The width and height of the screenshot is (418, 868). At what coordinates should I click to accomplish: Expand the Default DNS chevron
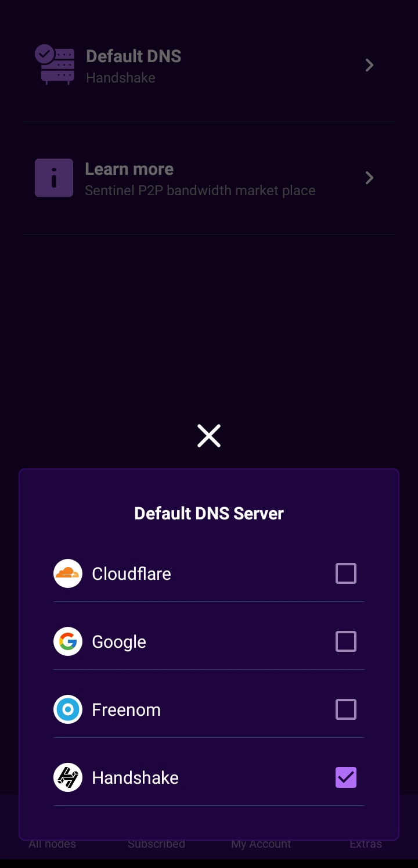[369, 65]
